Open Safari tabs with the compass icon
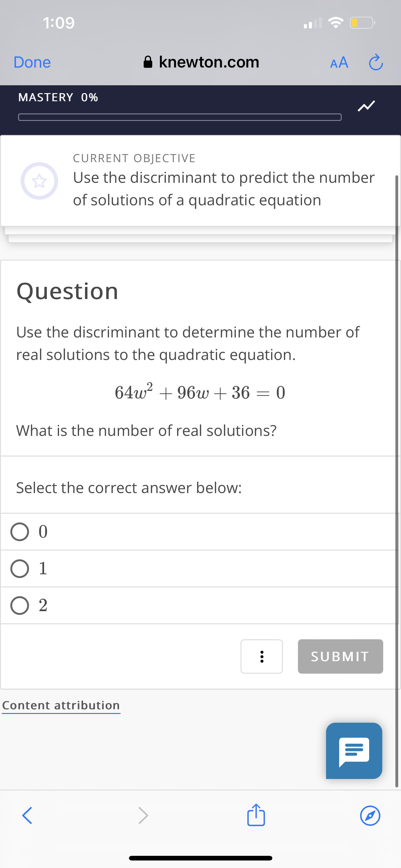The image size is (401, 868). click(x=370, y=816)
